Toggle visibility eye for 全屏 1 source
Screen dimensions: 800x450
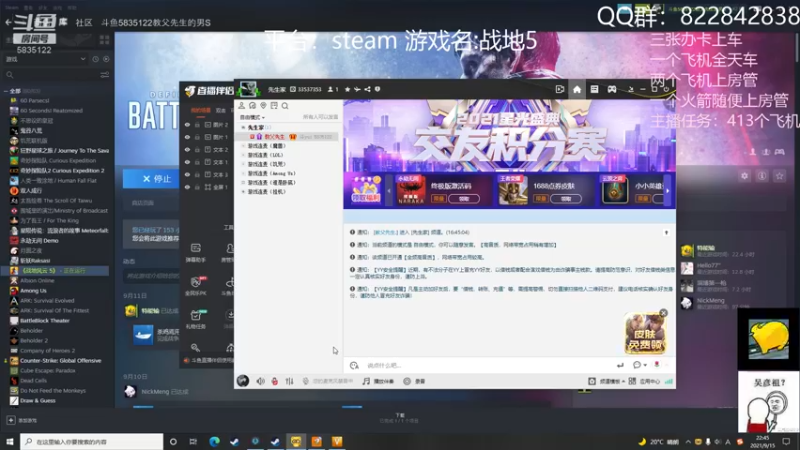[187, 187]
